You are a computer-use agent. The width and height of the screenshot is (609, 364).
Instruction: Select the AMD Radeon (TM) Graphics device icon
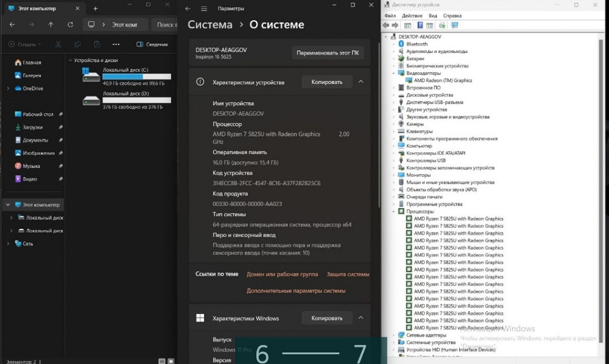pos(409,80)
